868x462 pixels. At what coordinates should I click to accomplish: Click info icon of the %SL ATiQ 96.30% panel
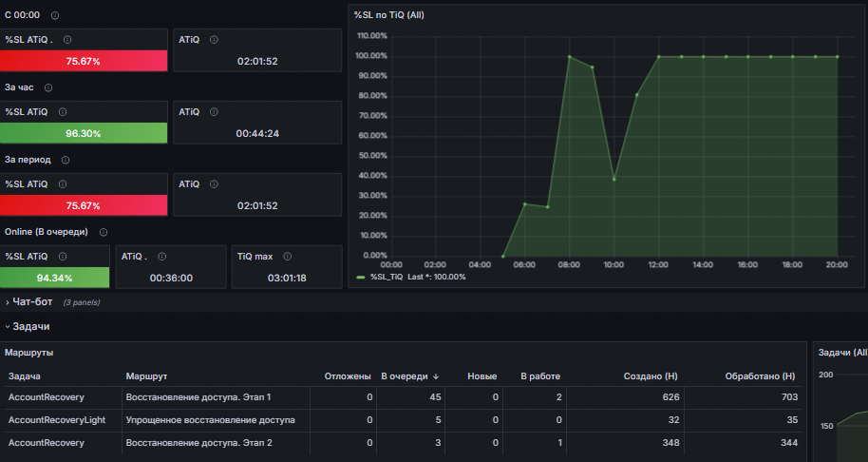[63, 112]
